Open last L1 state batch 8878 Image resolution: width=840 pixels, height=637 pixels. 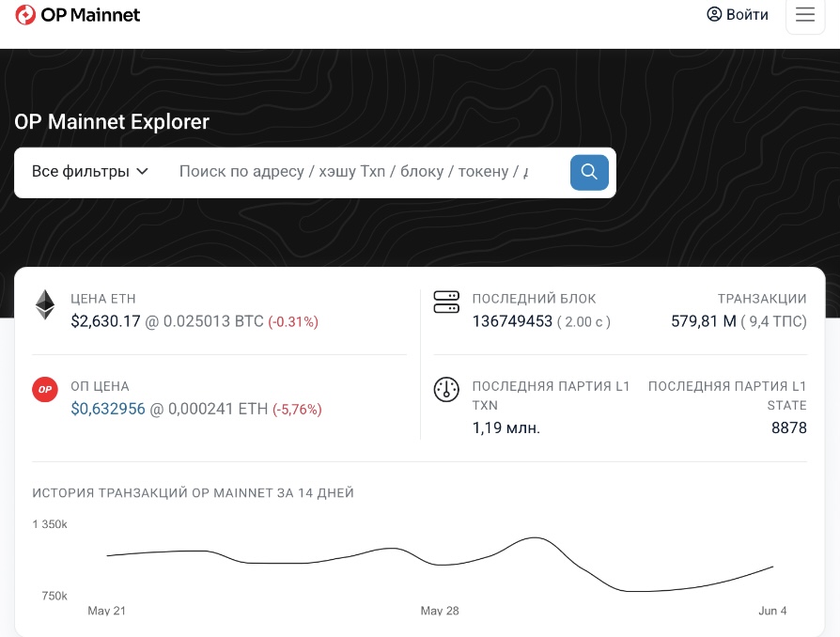click(x=788, y=428)
